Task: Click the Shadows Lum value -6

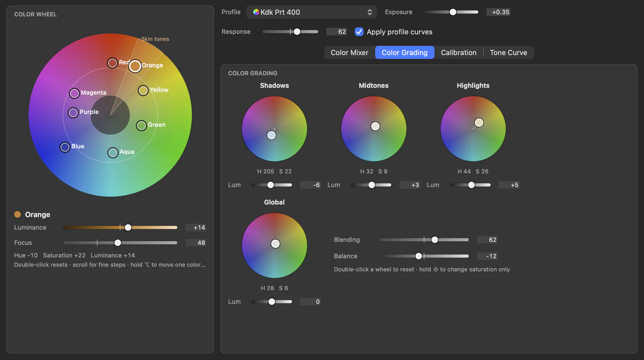Action: pos(310,185)
